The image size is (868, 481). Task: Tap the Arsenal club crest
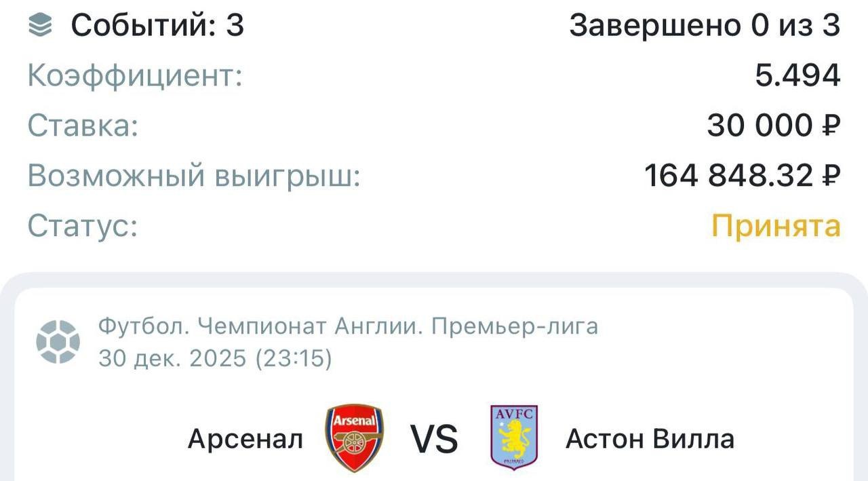point(354,438)
